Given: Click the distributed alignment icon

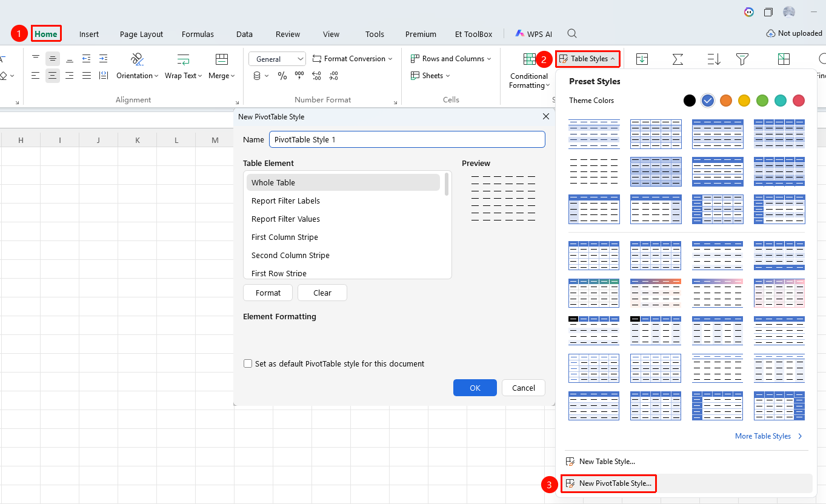Looking at the screenshot, I should point(104,76).
